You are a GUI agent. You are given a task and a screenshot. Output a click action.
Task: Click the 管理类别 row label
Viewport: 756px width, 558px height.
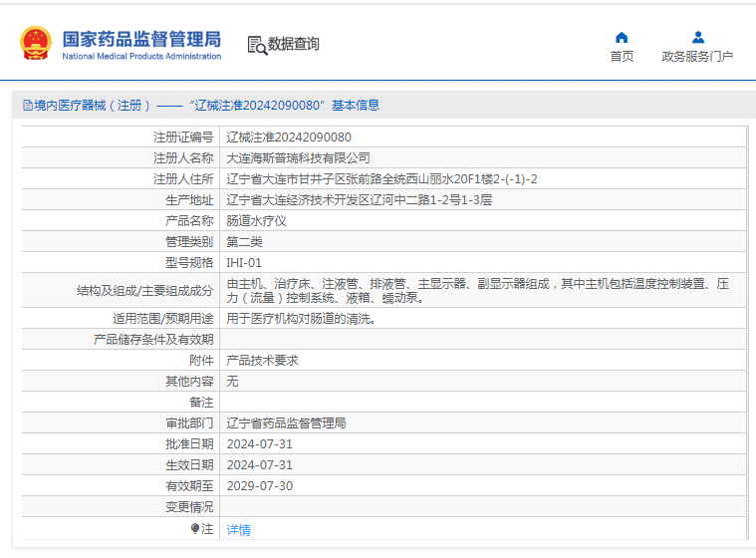189,241
